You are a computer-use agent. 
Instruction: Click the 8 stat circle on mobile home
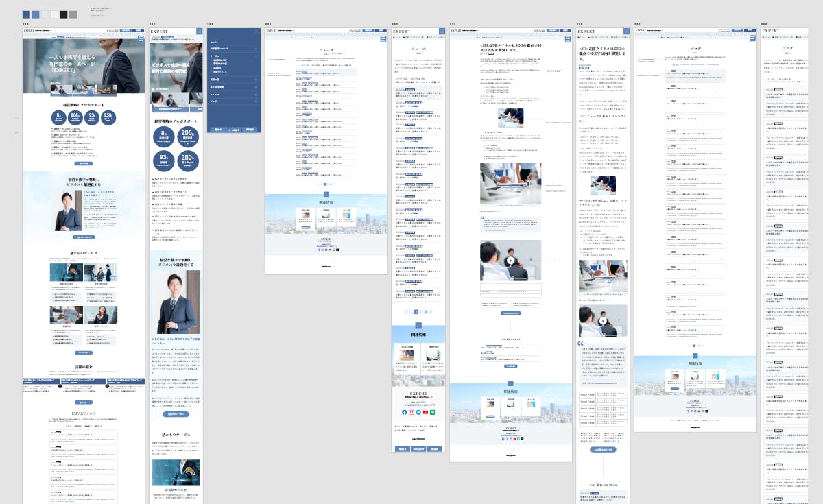[x=165, y=136]
